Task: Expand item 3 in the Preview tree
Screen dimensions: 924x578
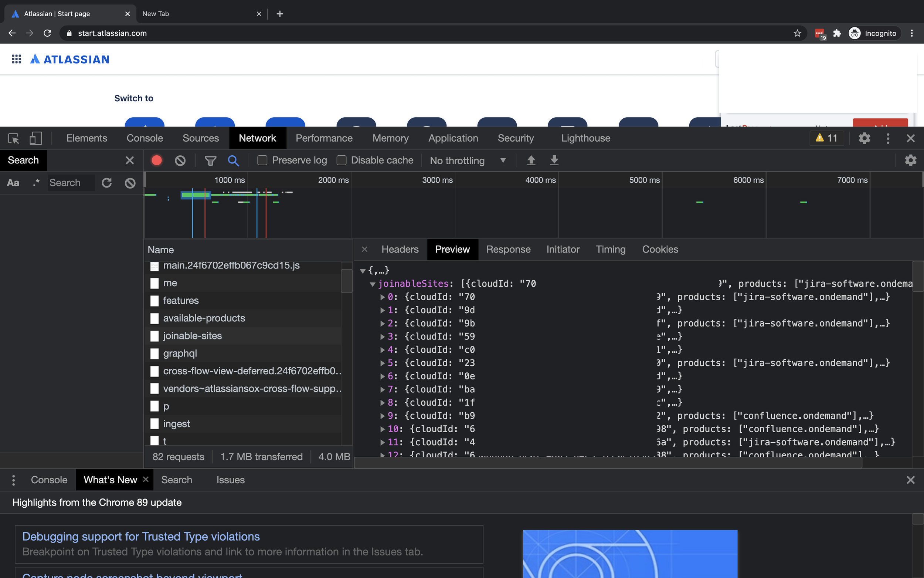Action: click(x=383, y=337)
